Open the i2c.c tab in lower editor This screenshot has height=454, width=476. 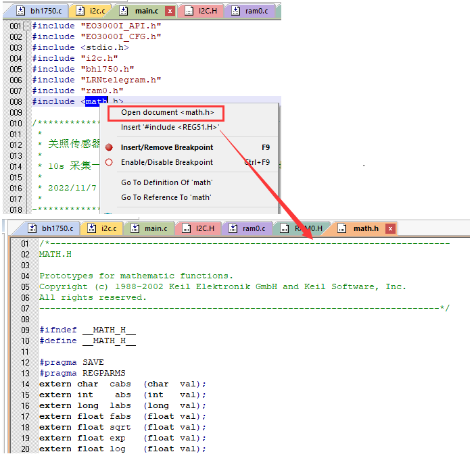102,228
